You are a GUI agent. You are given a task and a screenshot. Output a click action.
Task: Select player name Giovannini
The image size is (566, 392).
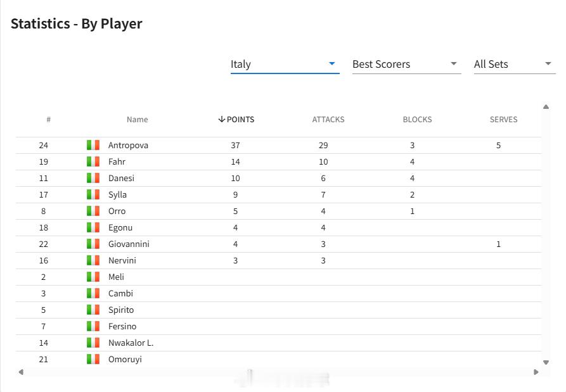[x=129, y=244]
